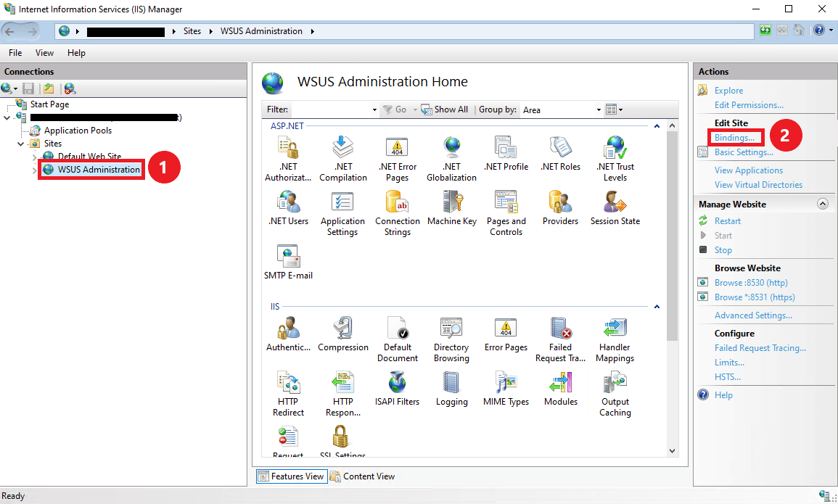This screenshot has width=838, height=504.
Task: Open Connection Strings feature
Action: click(x=397, y=213)
